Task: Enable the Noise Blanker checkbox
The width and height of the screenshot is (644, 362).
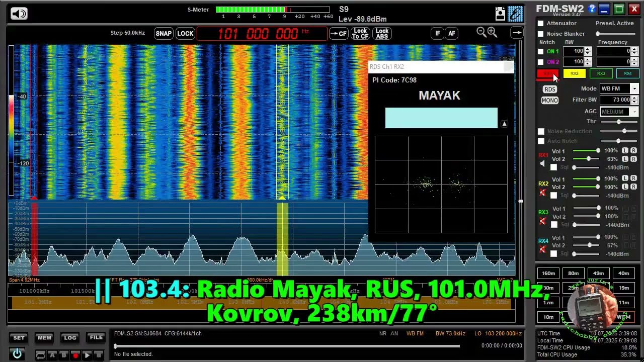Action: pos(541,34)
